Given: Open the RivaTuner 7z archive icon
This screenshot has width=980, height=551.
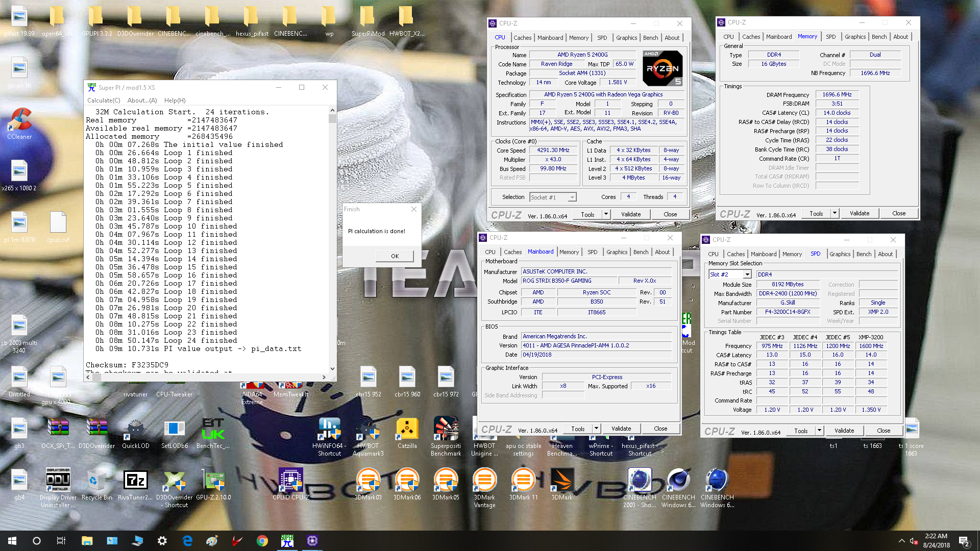Looking at the screenshot, I should pos(135,484).
